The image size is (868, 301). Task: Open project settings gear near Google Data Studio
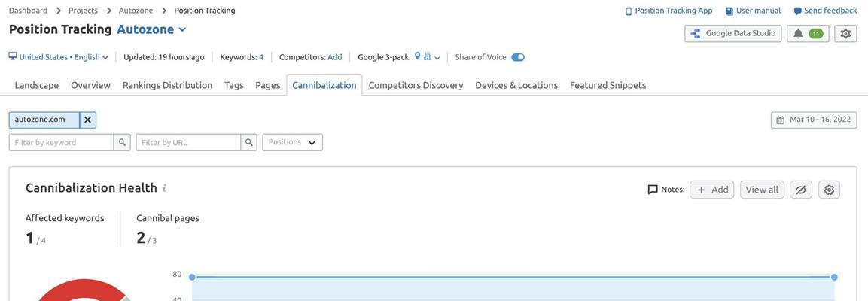(845, 33)
